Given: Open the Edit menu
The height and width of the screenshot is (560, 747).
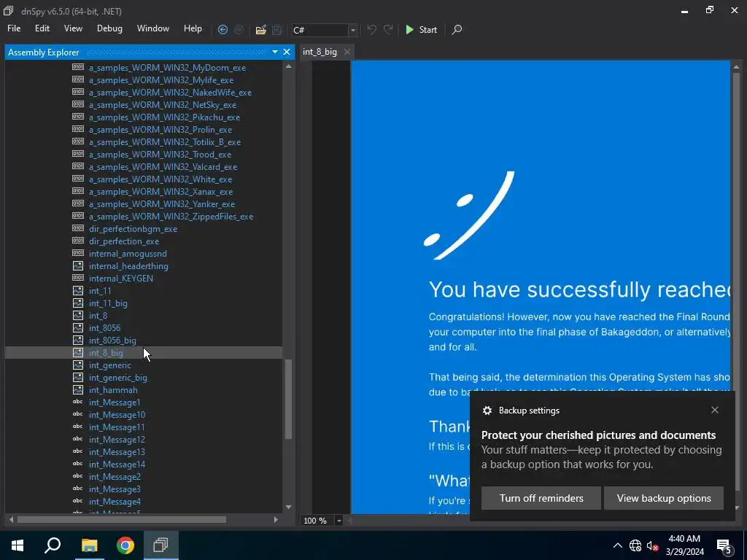Looking at the screenshot, I should (42, 28).
